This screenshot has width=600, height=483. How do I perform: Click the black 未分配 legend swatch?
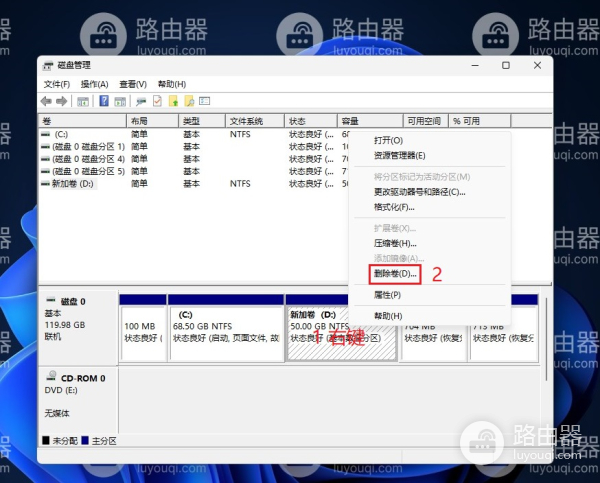click(x=46, y=441)
